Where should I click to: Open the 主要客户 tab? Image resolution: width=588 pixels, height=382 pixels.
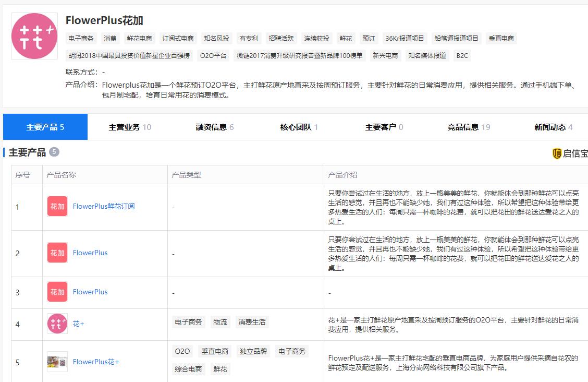click(384, 127)
